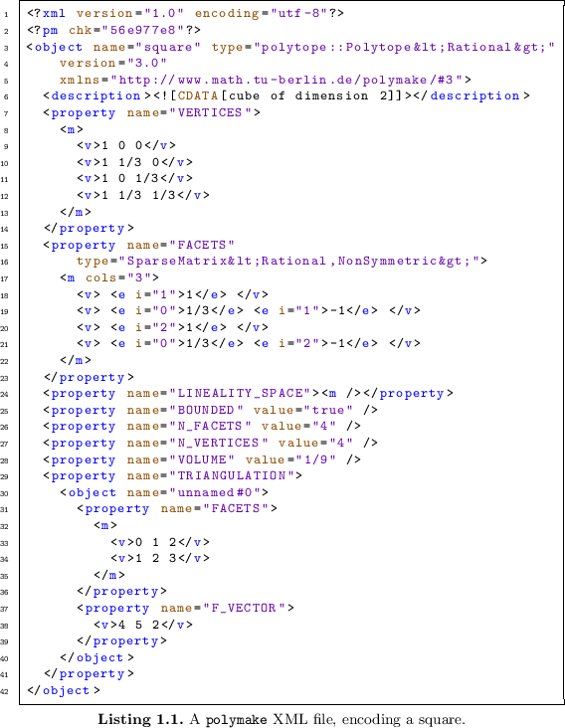Click line number 24 in the margin

tap(5, 395)
